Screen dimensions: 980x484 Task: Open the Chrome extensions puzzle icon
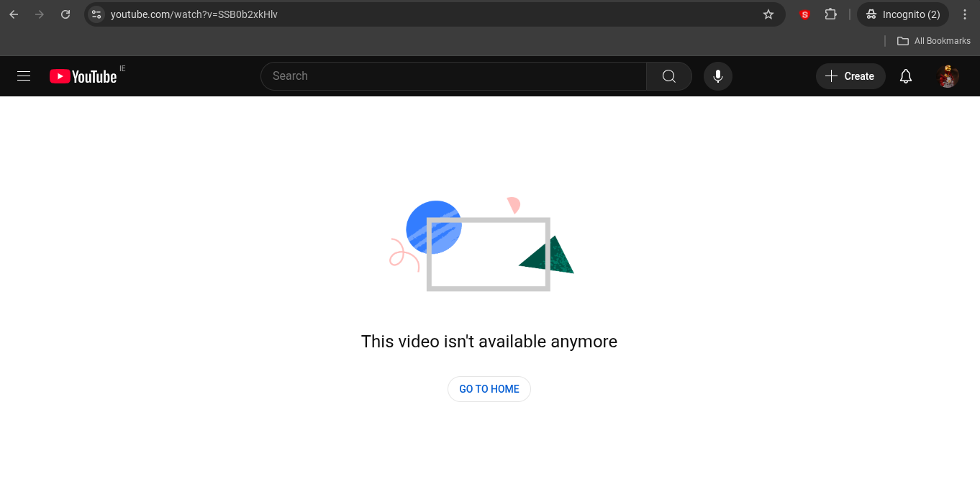[x=831, y=14]
